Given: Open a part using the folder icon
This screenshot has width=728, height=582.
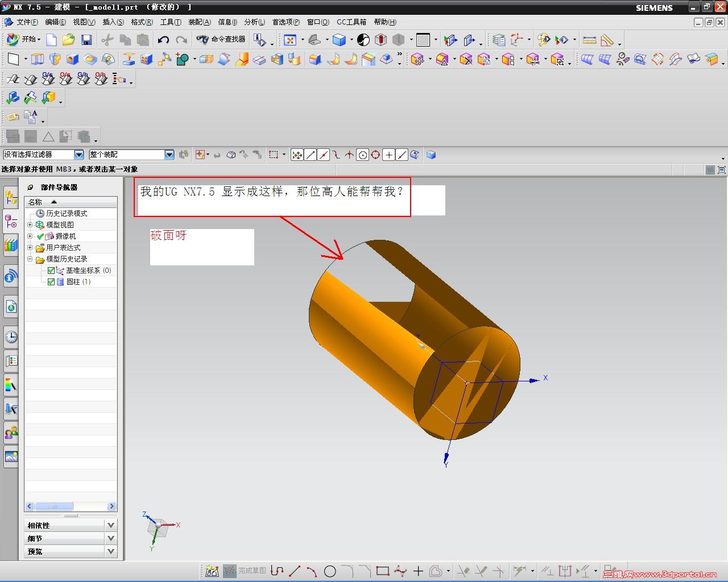Looking at the screenshot, I should tap(69, 40).
